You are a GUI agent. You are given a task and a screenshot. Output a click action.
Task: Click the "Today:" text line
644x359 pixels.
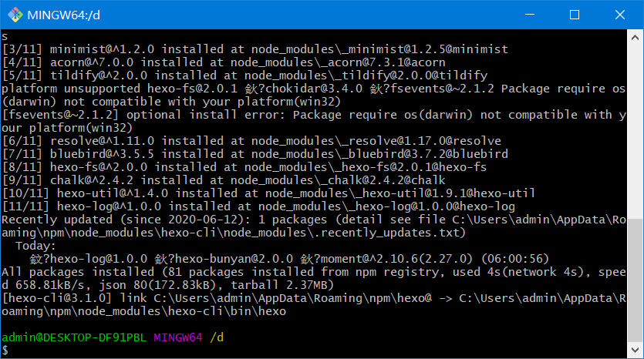coord(35,246)
